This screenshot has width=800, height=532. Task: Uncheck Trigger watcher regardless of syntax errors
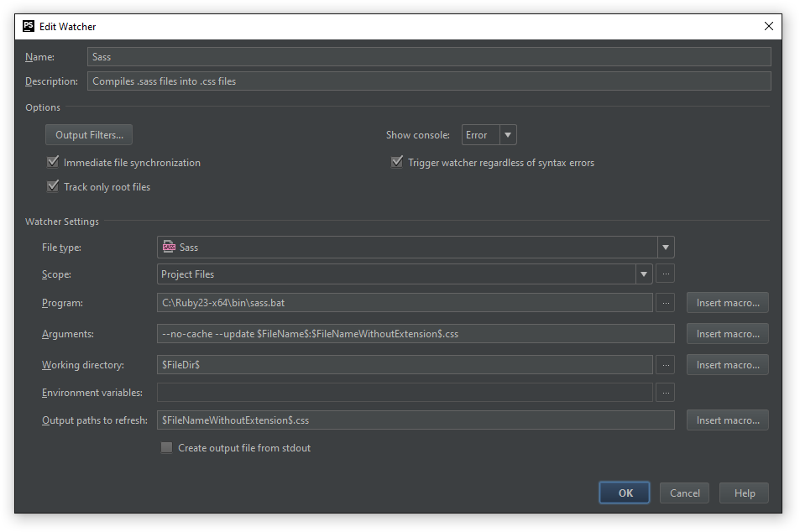tap(397, 163)
